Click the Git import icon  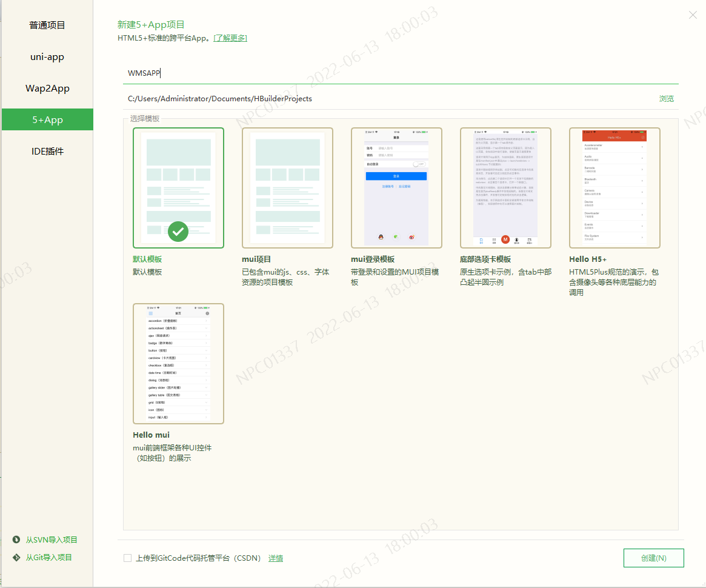coord(16,557)
